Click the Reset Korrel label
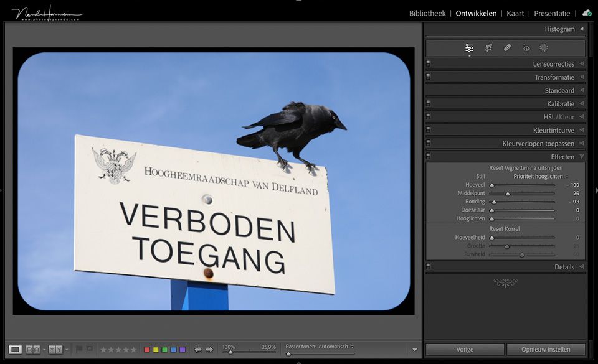This screenshot has width=598, height=364. coord(504,228)
